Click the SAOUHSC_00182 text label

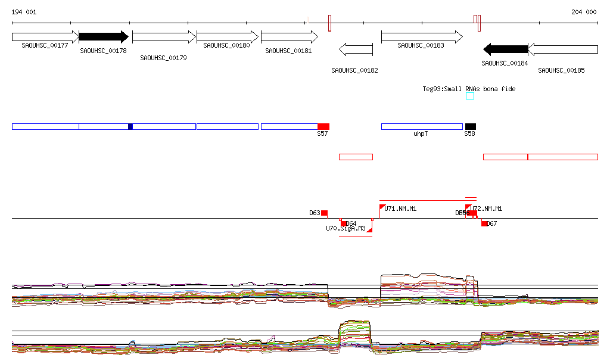click(x=354, y=70)
